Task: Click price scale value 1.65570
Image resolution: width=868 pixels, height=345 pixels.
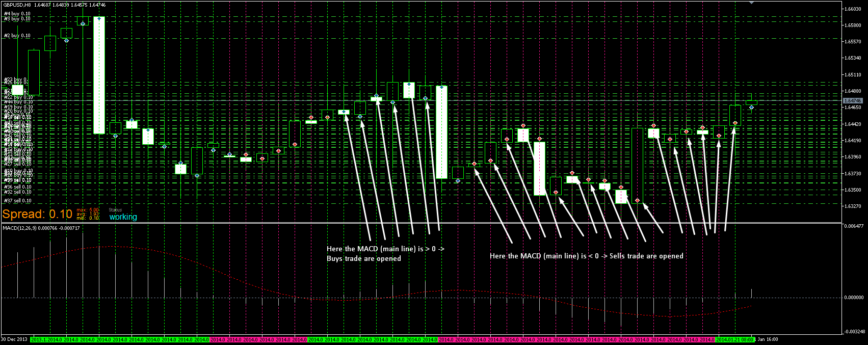Action: point(853,42)
